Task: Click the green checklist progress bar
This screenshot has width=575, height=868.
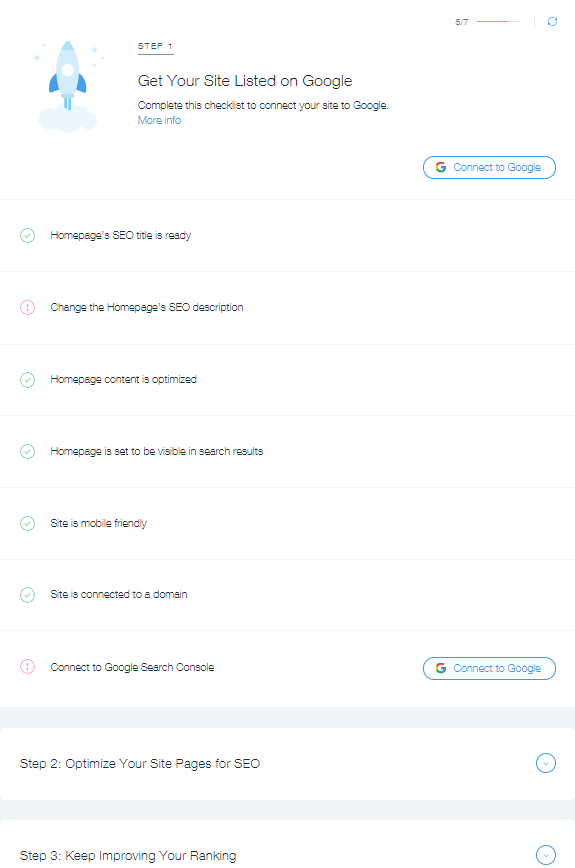Action: point(499,22)
